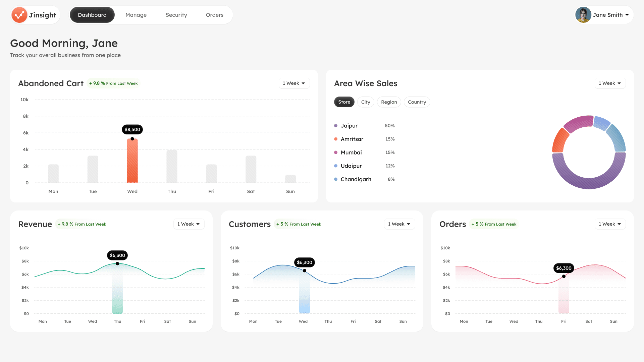Click the purple Jaipur legend dot

point(336,126)
